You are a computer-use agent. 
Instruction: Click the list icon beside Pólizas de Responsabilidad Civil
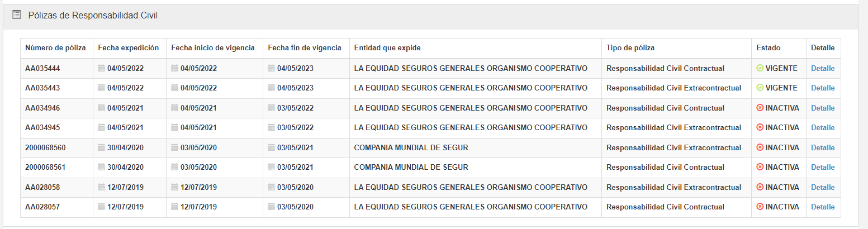17,16
